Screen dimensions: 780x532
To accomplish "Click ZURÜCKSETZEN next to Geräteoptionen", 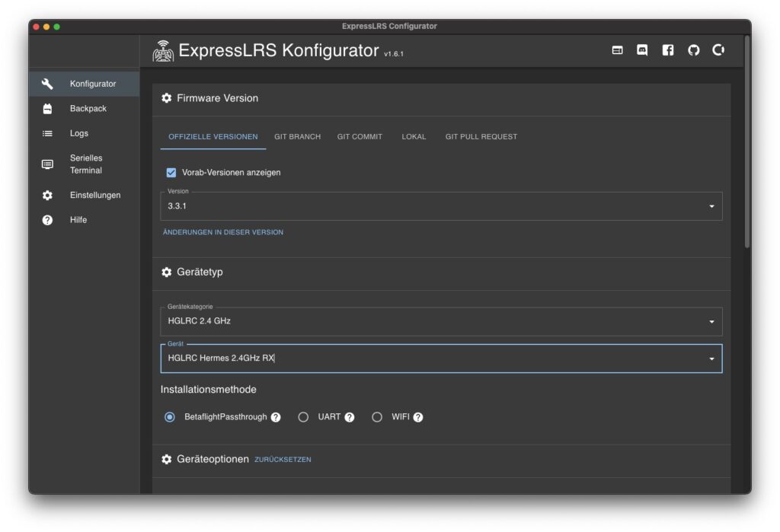I will (283, 460).
